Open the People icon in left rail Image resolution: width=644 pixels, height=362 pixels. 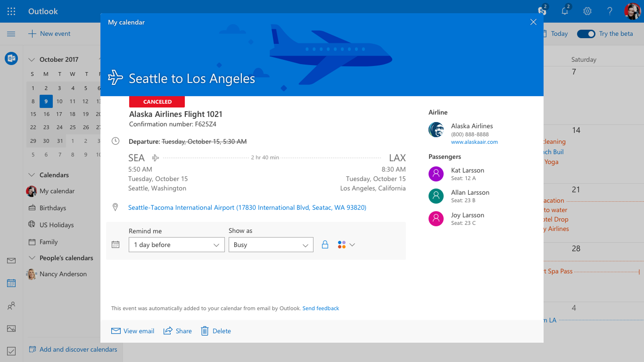(11, 306)
